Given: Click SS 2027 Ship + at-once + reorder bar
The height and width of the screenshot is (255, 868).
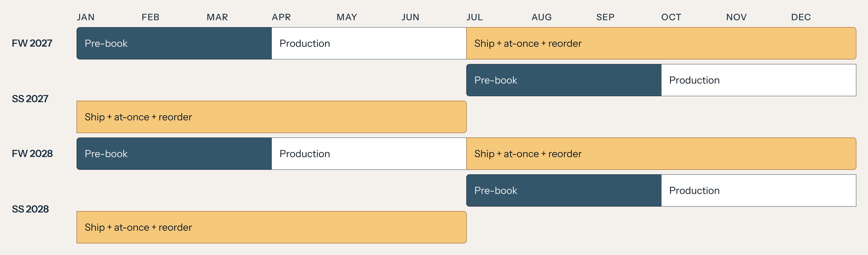Looking at the screenshot, I should (271, 117).
